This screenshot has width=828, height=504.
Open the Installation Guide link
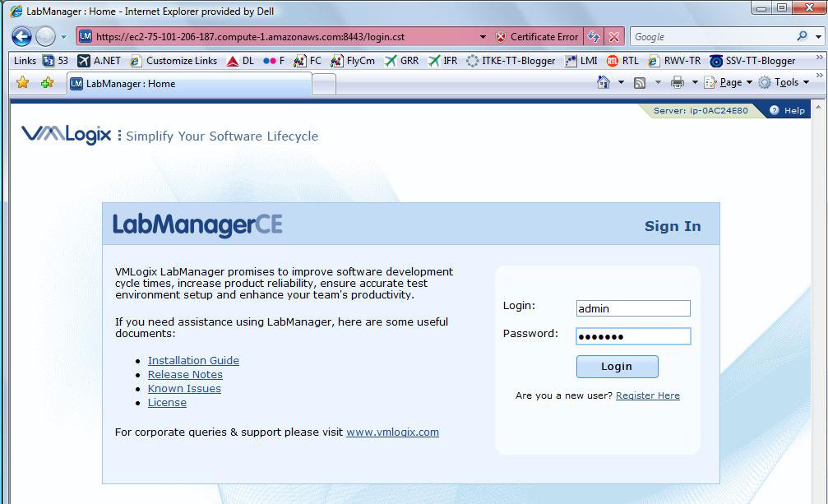(x=193, y=360)
